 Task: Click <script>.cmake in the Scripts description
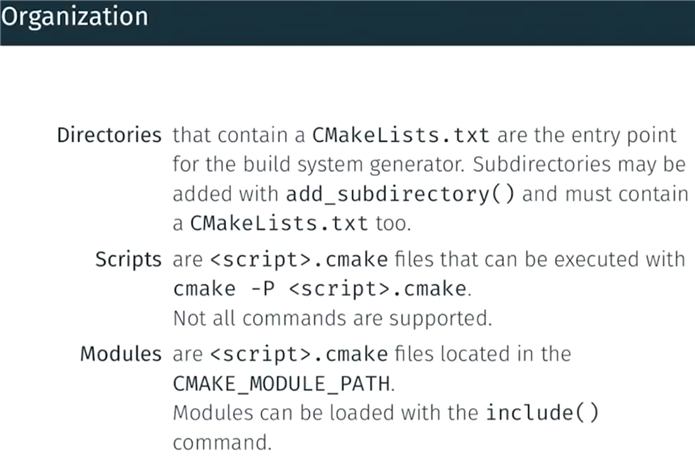[x=299, y=260]
